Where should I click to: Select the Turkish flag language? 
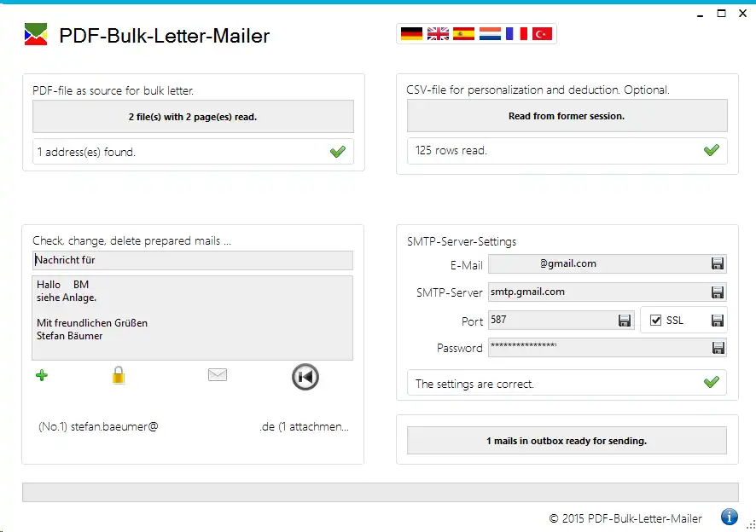pos(543,34)
